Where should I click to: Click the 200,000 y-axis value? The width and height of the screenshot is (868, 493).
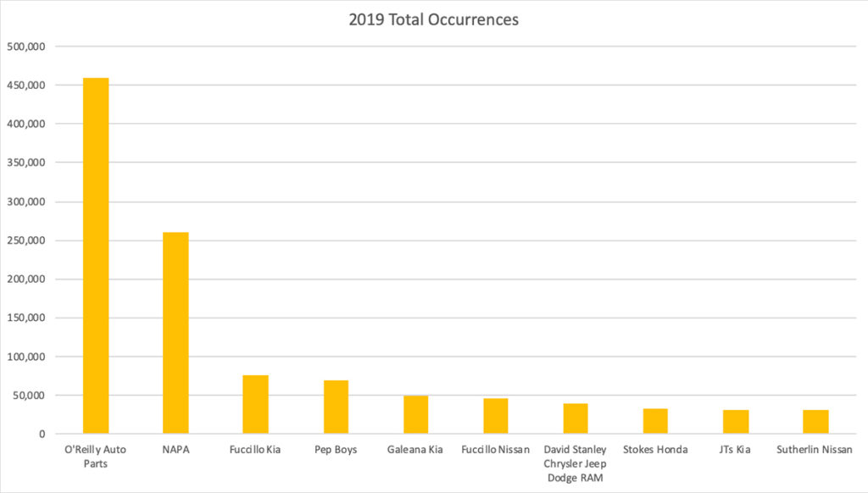pyautogui.click(x=26, y=280)
